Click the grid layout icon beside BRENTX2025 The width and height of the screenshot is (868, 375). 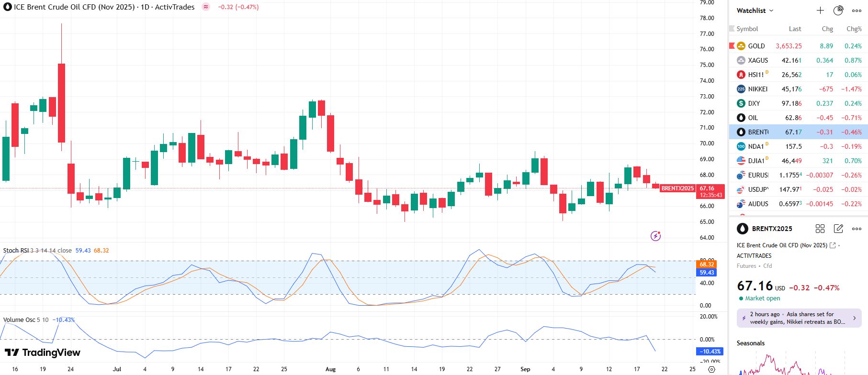coord(820,229)
